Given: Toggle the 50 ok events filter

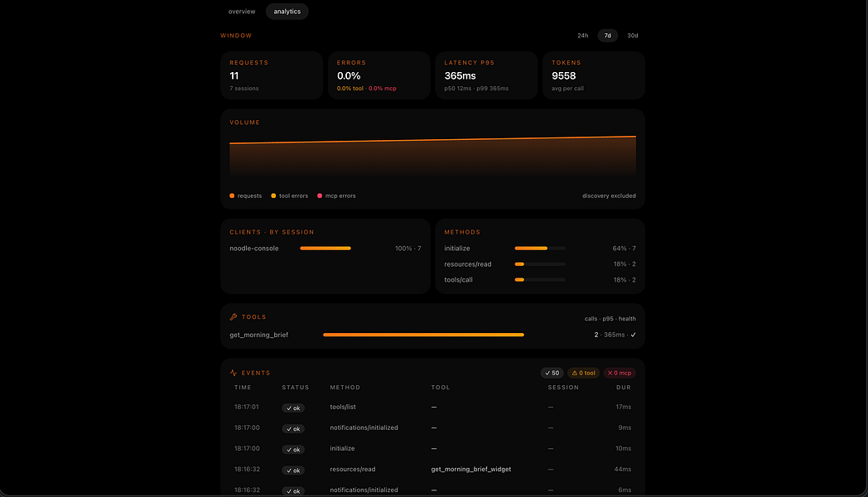Looking at the screenshot, I should pyautogui.click(x=552, y=373).
